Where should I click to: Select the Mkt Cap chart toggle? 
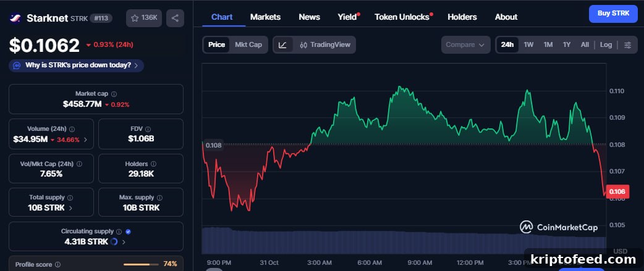tap(248, 44)
